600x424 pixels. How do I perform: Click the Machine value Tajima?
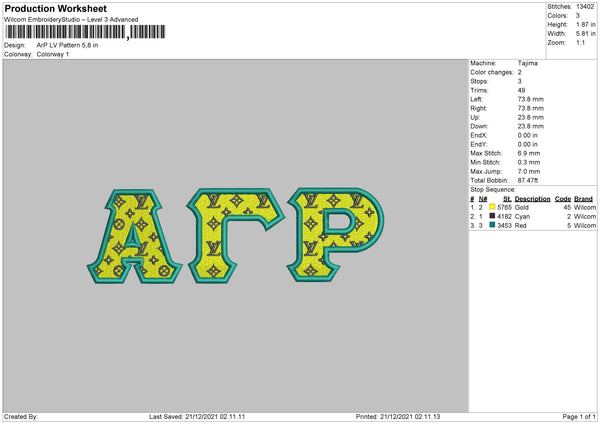[x=528, y=63]
